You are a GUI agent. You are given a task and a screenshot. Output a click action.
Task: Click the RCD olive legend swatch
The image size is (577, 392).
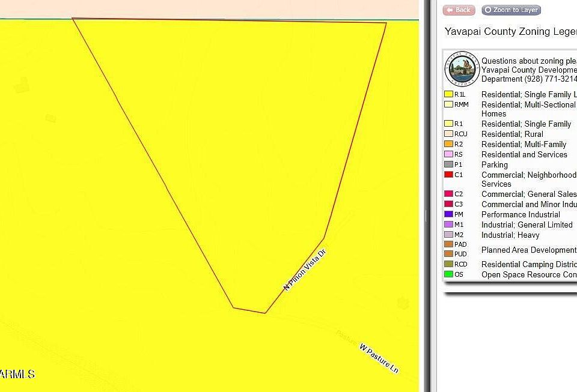(448, 264)
